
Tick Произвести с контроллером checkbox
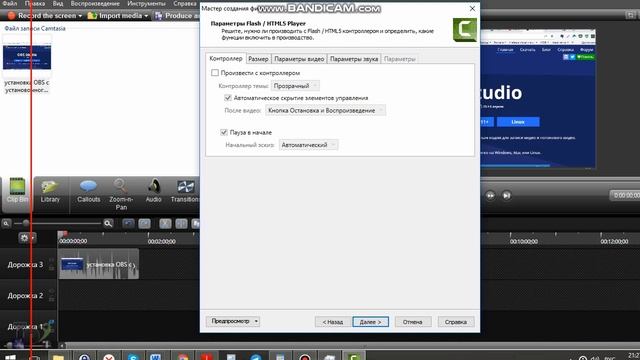[x=215, y=73]
